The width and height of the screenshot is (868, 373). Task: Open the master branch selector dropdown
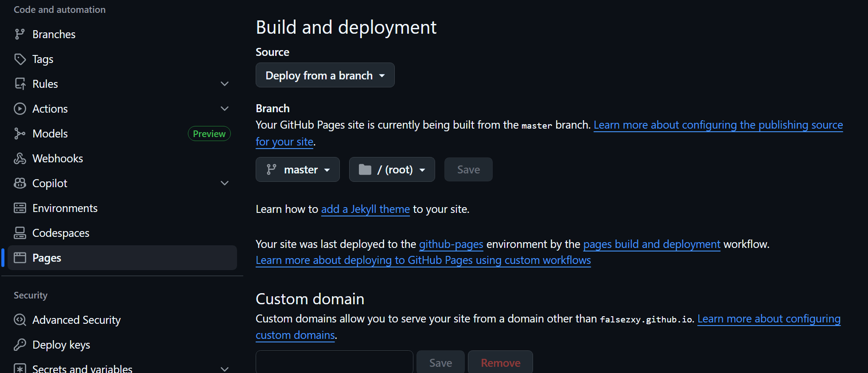point(297,169)
